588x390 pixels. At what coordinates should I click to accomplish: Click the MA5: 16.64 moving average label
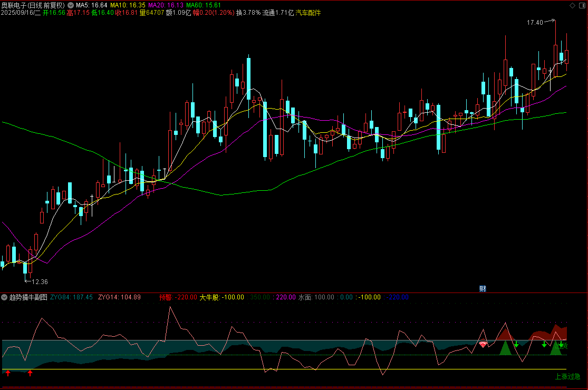click(92, 5)
